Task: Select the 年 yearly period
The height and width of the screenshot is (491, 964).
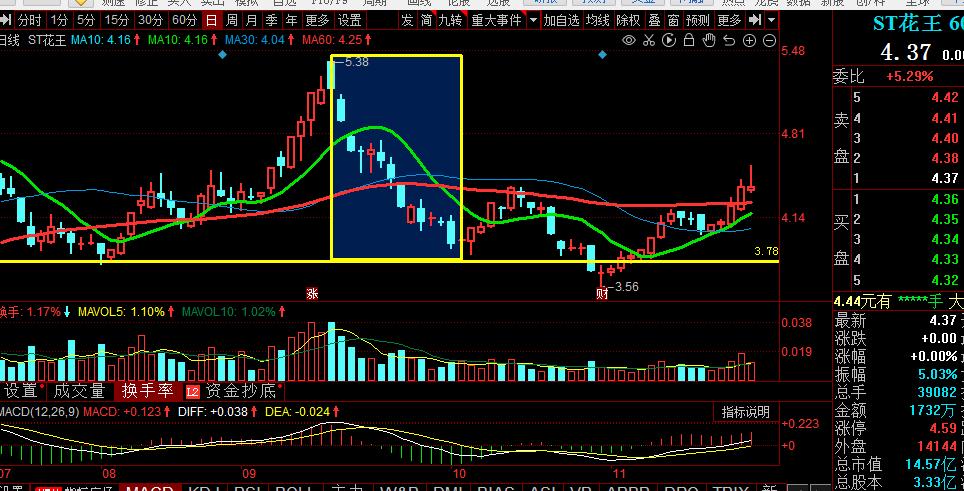Action: click(x=291, y=20)
